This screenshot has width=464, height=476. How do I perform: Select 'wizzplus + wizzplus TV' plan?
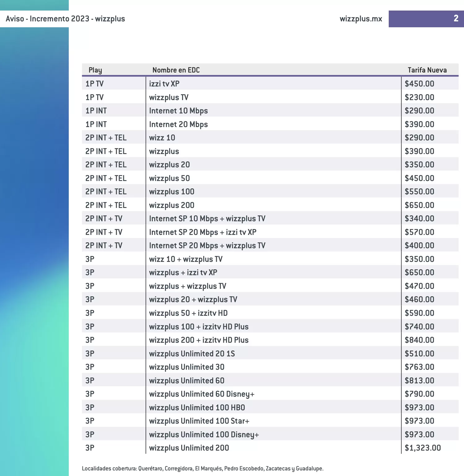[x=188, y=286]
